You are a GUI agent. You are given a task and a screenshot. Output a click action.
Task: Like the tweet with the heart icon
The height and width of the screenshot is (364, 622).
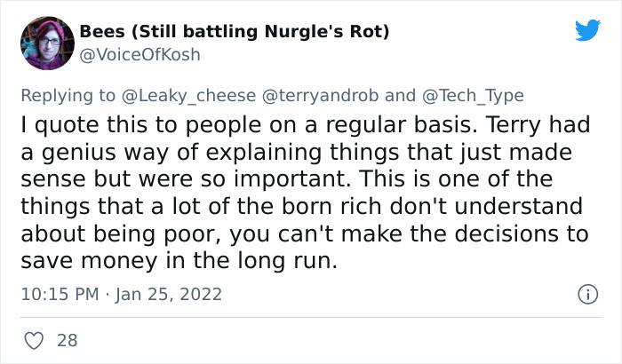[35, 339]
